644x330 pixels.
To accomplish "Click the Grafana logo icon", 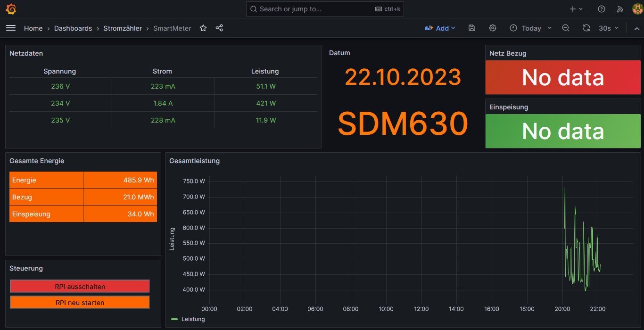I will point(11,9).
